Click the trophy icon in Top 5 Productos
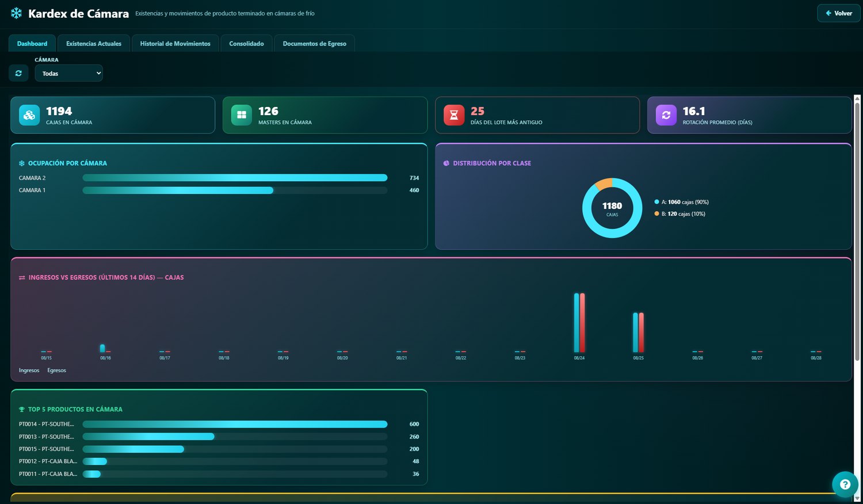Image resolution: width=863 pixels, height=504 pixels. click(22, 410)
